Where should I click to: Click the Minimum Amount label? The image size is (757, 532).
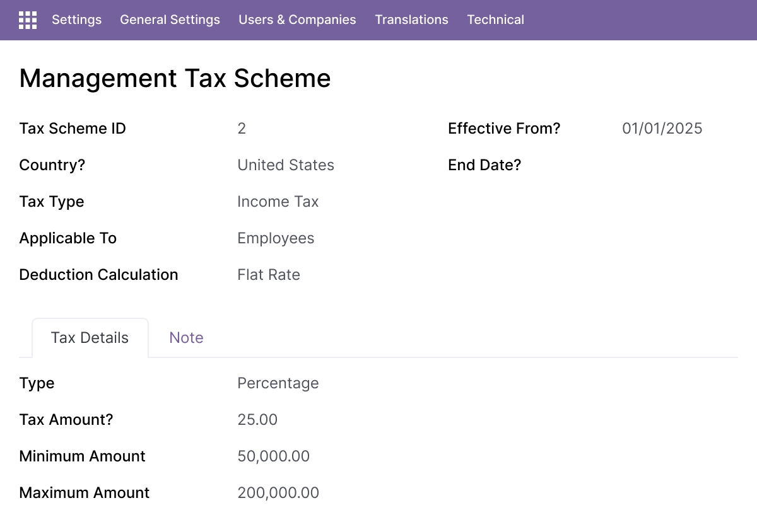click(x=83, y=456)
